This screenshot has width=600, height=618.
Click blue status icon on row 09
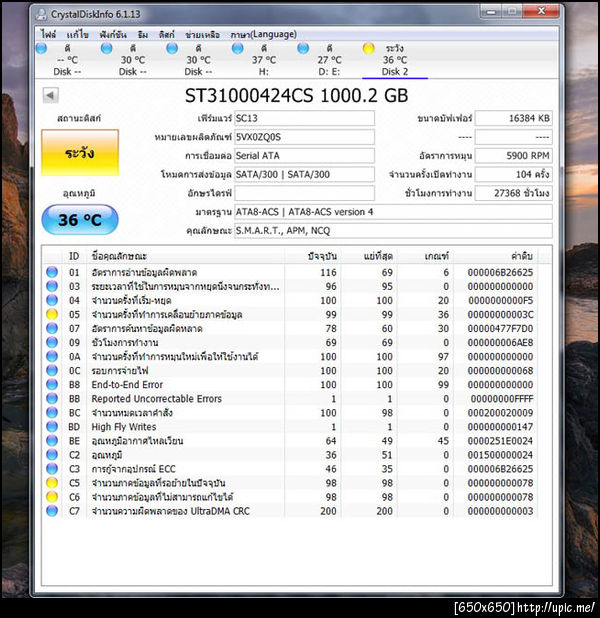[52, 342]
